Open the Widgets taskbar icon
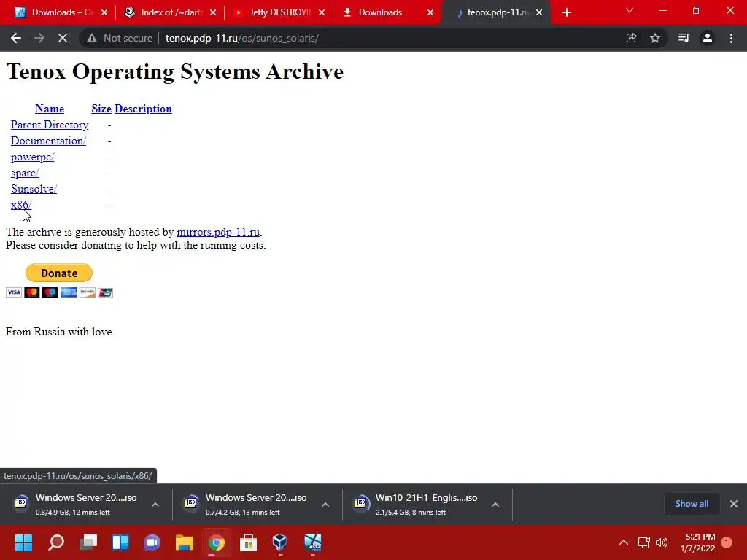Image resolution: width=747 pixels, height=560 pixels. tap(120, 542)
